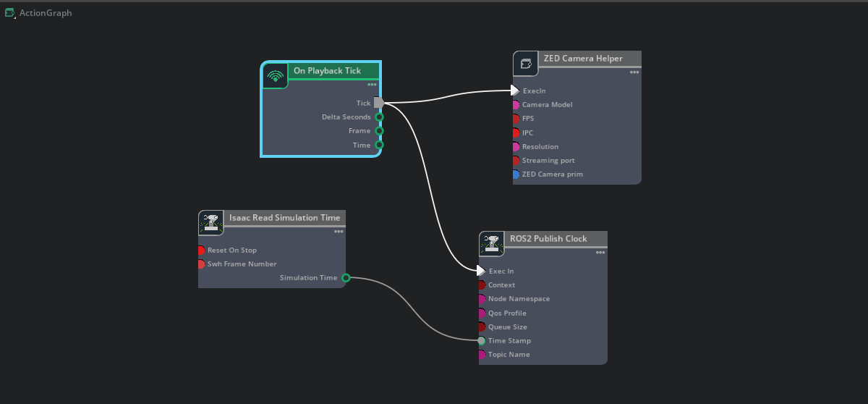Click the Time Stamp input port

(x=481, y=341)
